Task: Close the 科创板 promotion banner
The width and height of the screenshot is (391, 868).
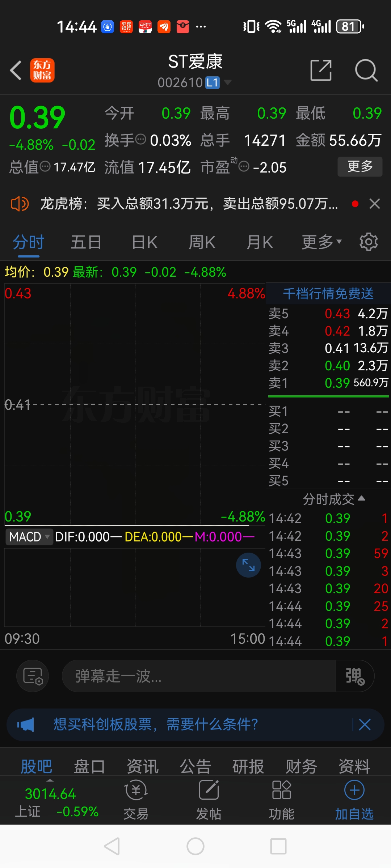Action: click(365, 725)
